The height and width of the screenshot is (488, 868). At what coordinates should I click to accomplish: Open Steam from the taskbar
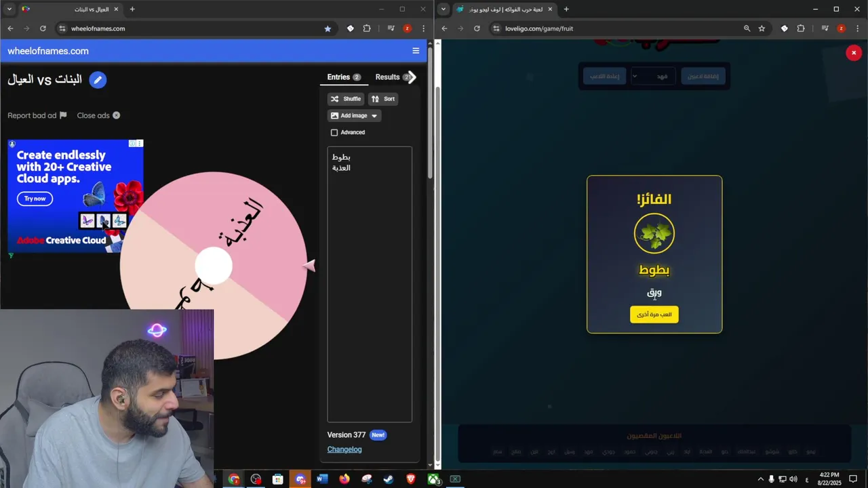point(389,479)
